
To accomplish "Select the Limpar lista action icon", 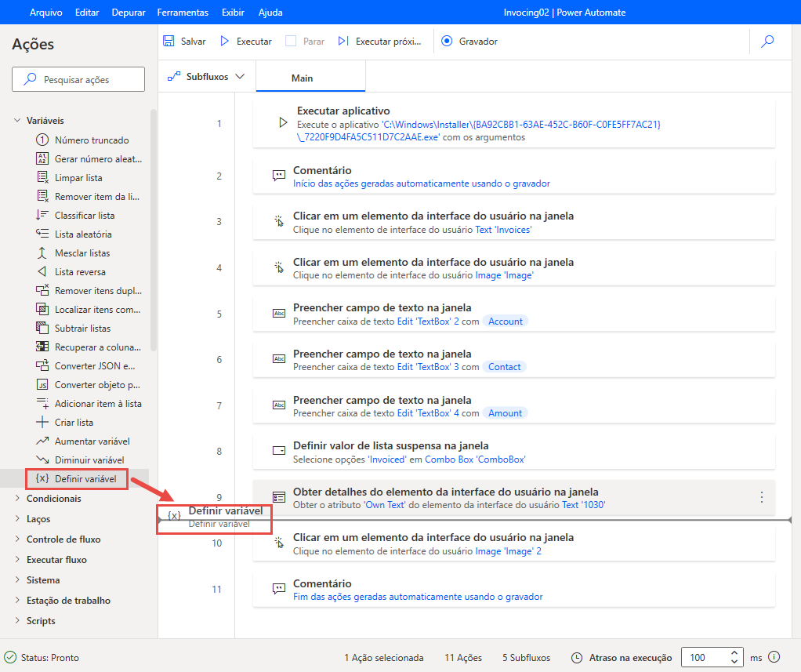I will (x=42, y=178).
